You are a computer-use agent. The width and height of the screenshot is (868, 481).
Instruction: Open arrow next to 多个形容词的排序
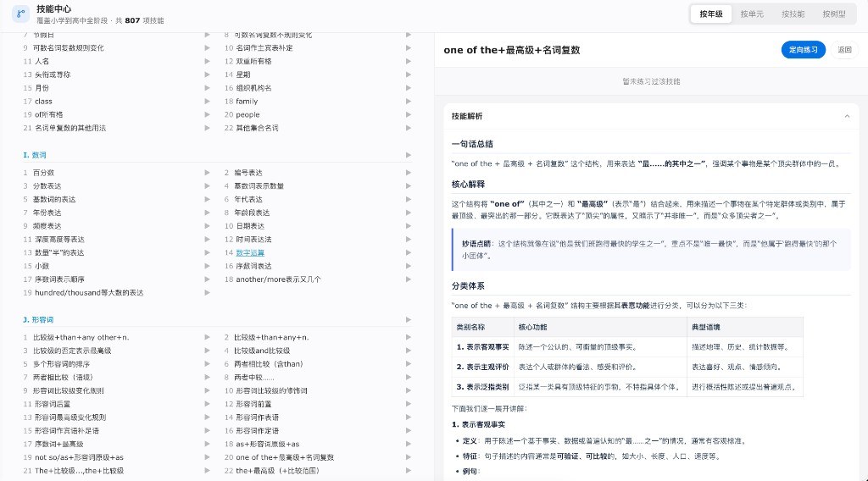tap(207, 364)
